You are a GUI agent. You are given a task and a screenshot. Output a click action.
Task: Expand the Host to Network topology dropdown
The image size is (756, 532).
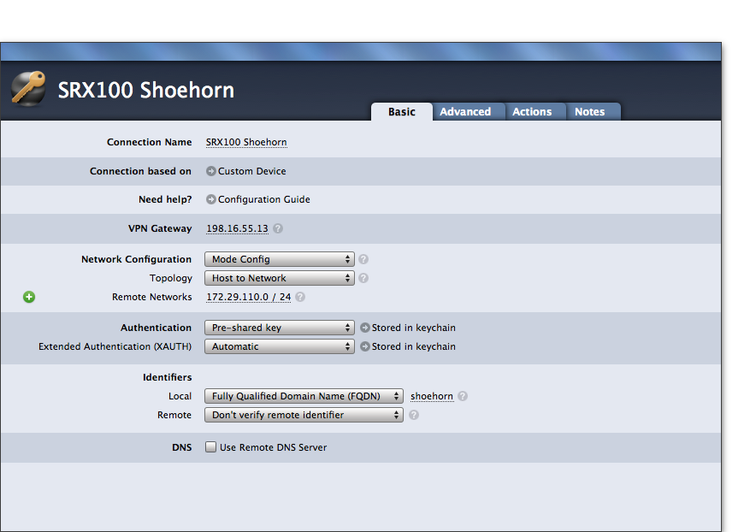click(x=279, y=278)
